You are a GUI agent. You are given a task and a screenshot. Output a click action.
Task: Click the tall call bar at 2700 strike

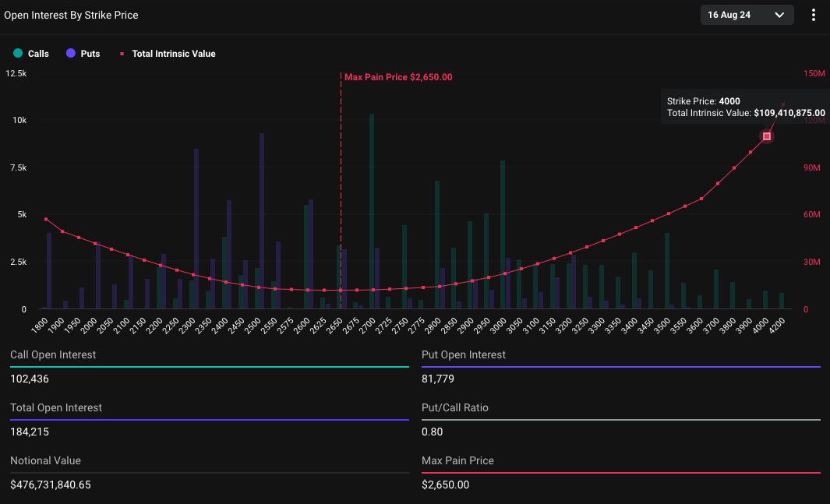click(x=372, y=211)
